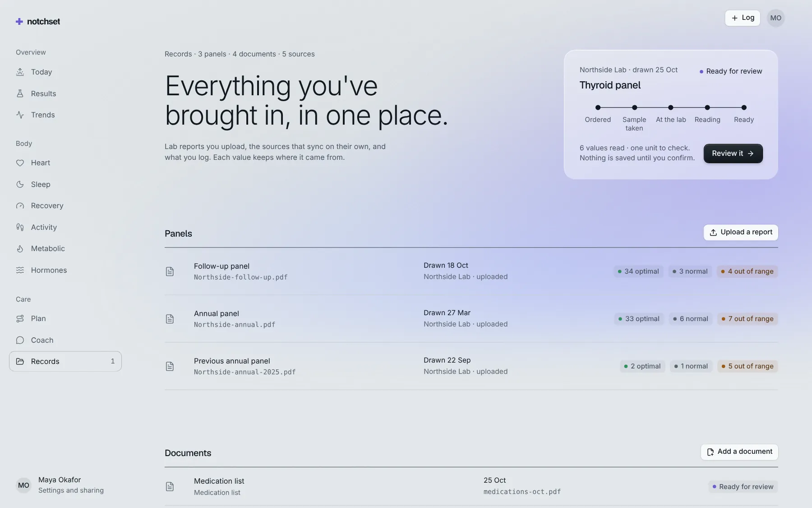Click the 1 normal badge
This screenshot has width=812, height=508.
691,366
